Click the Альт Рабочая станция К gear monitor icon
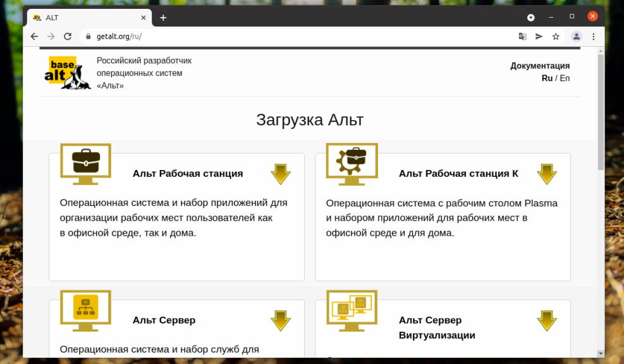Screen dimensions: 624x364 coord(352,164)
